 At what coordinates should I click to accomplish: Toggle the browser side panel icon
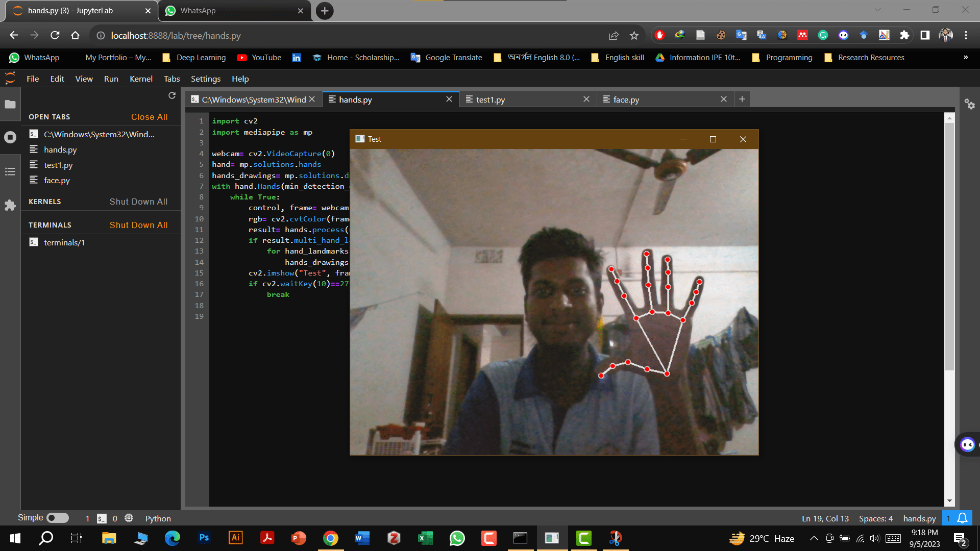(925, 35)
